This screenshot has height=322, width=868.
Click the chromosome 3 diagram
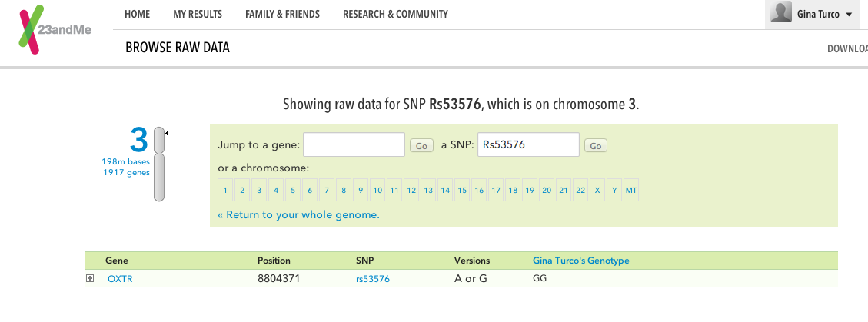[159, 164]
